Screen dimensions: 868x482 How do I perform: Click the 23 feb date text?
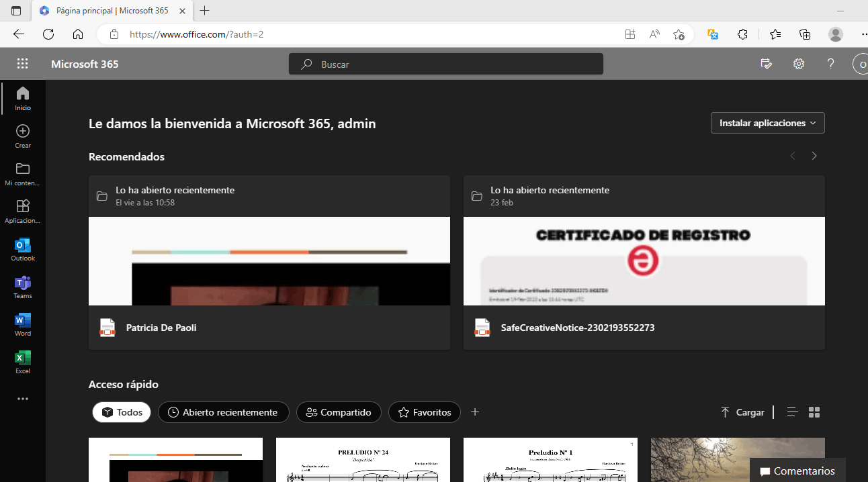point(502,203)
